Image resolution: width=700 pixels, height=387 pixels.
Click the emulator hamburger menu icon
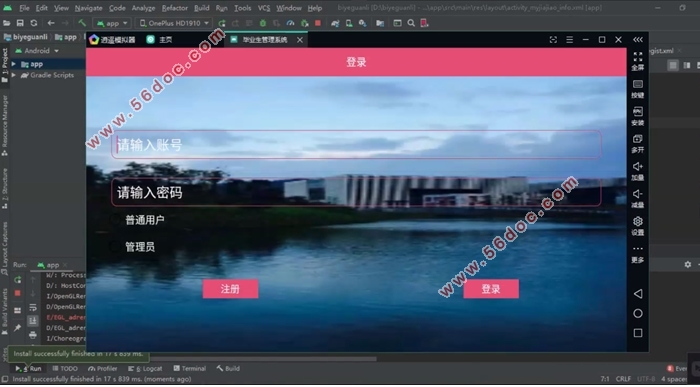(570, 40)
